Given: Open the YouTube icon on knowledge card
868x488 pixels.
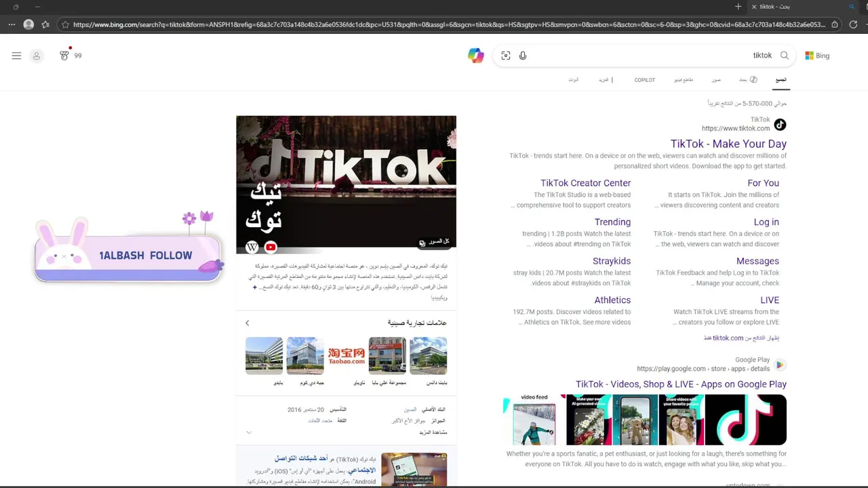Looking at the screenshot, I should 271,247.
